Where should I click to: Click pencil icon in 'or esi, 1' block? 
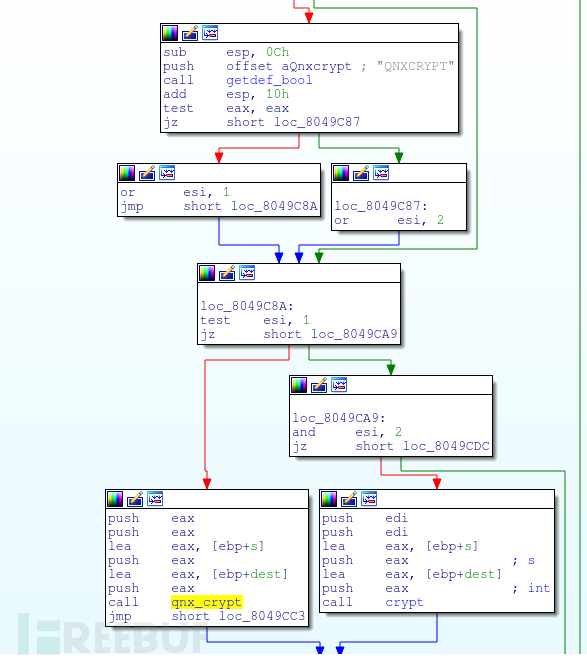pyautogui.click(x=147, y=173)
